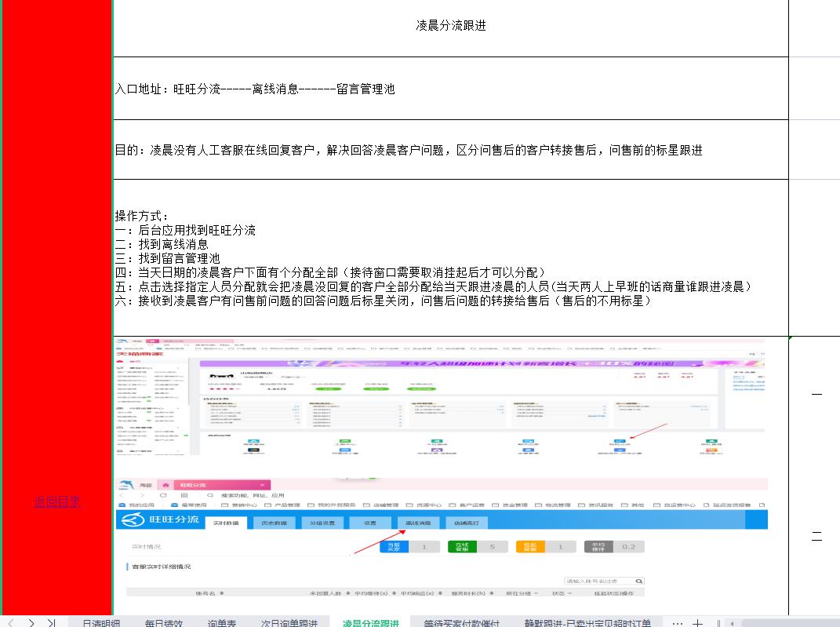Click the 挂起客服 orange status badge

[529, 545]
